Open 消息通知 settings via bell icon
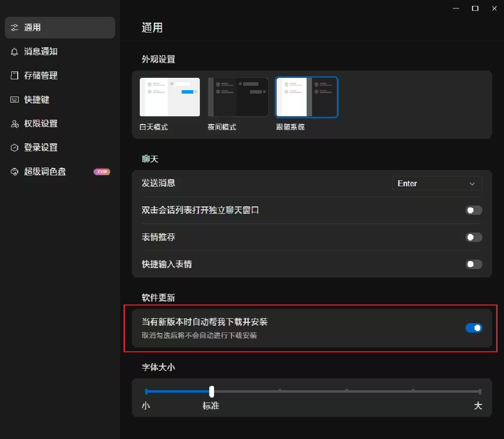 click(14, 52)
